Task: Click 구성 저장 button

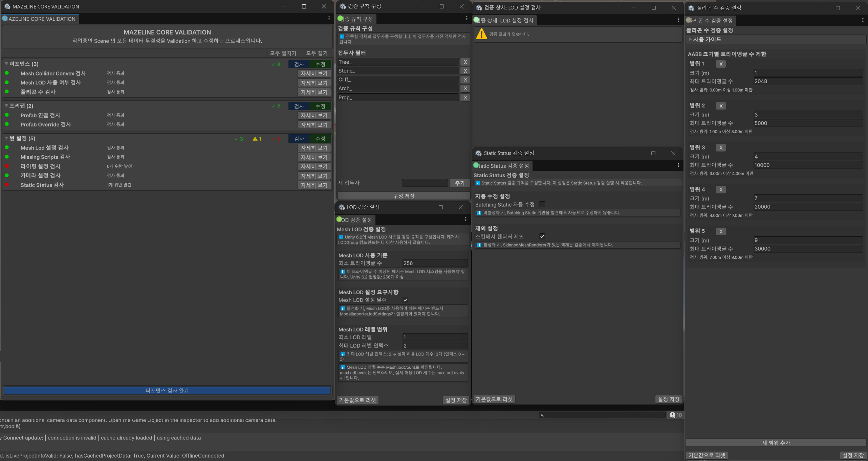Action: 404,196
